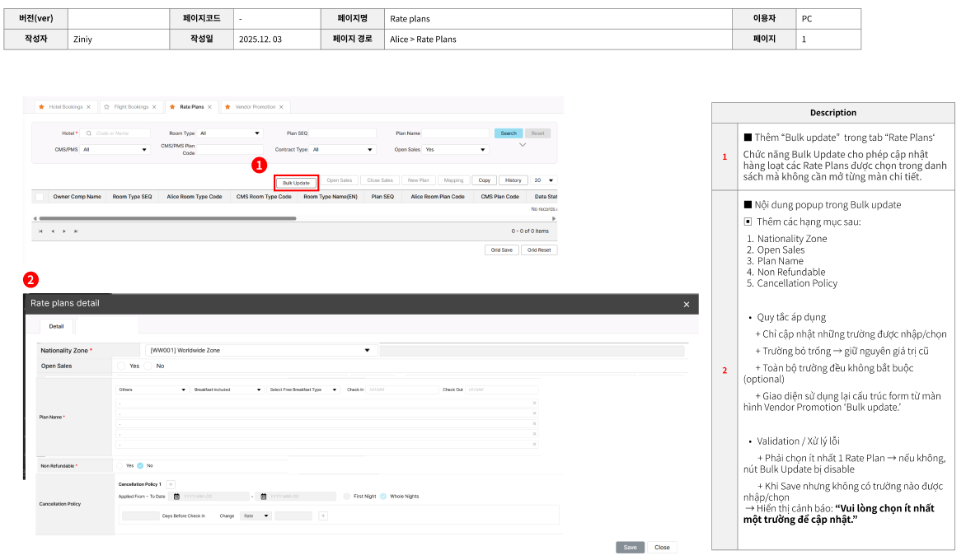Image resolution: width=966 pixels, height=560 pixels.
Task: Click the next-page arrow in the grid pagination
Action: pyautogui.click(x=66, y=232)
